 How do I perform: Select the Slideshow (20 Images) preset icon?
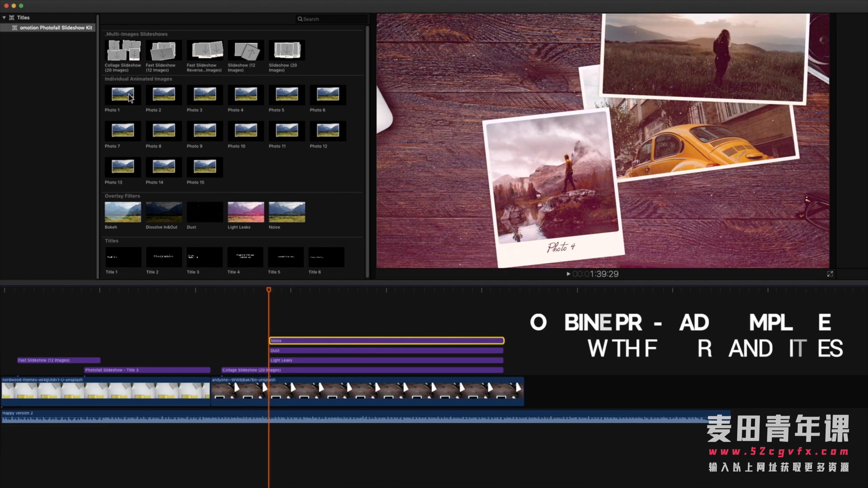[x=287, y=50]
